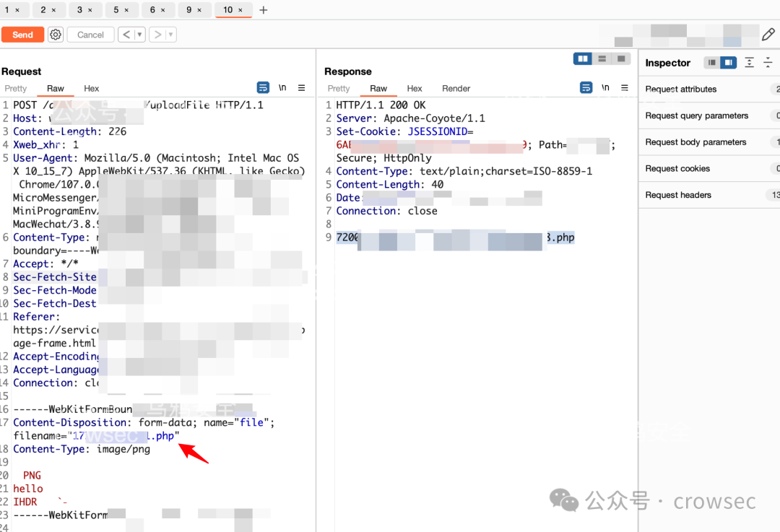The width and height of the screenshot is (780, 532).
Task: Expand Request body parameters section
Action: (709, 142)
